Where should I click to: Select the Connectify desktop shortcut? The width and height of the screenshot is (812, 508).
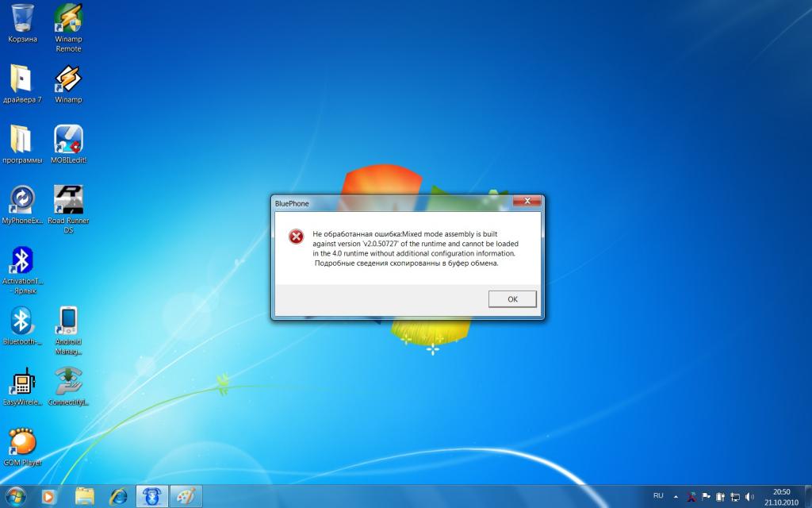click(x=68, y=382)
